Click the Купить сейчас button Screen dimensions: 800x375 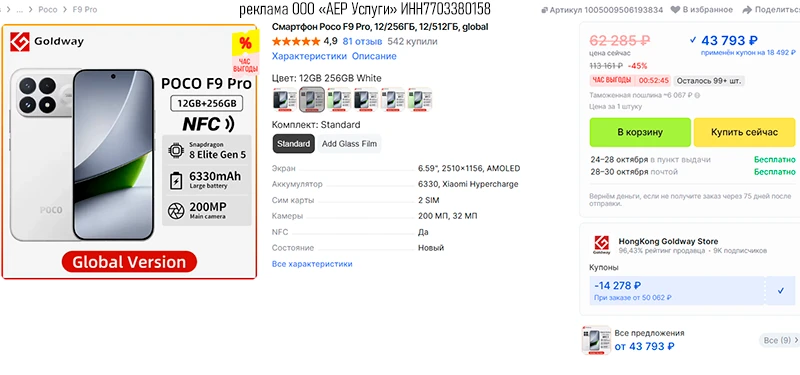(x=744, y=132)
